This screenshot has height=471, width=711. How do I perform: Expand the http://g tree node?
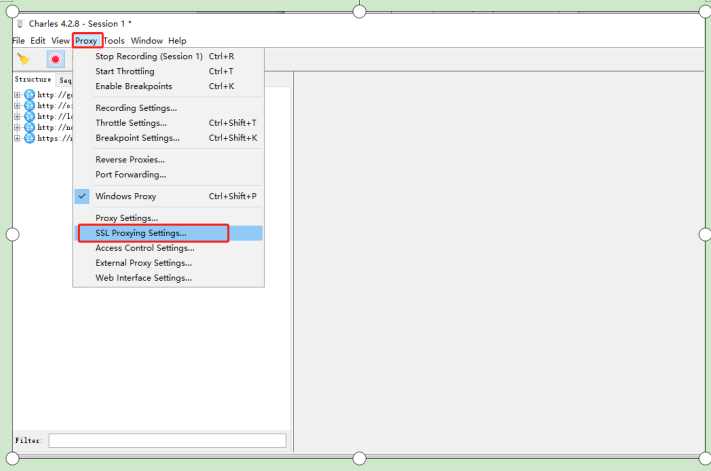point(17,95)
